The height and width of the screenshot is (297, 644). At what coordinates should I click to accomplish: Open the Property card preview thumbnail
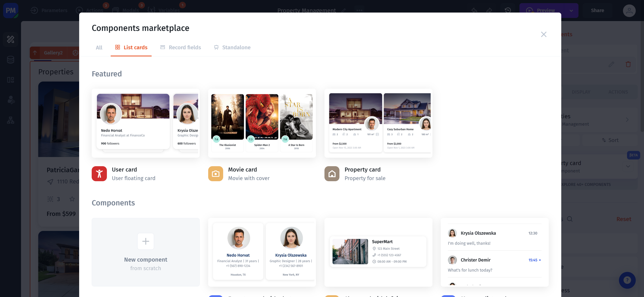point(378,123)
